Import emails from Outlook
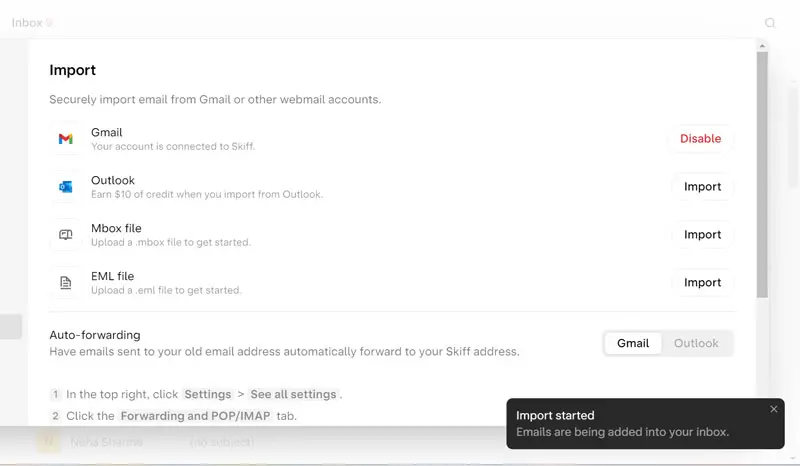The height and width of the screenshot is (466, 800). point(702,187)
